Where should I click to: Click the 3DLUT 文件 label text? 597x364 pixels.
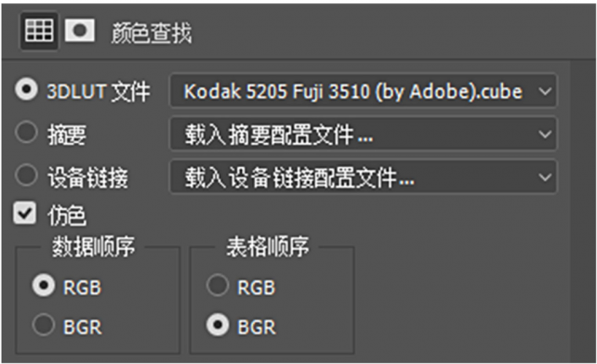pos(98,91)
